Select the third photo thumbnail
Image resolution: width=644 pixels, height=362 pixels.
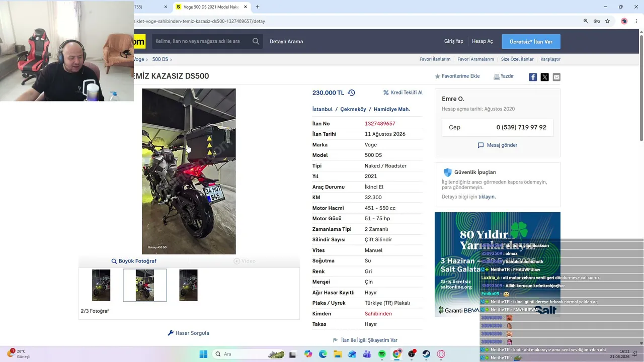pyautogui.click(x=188, y=285)
